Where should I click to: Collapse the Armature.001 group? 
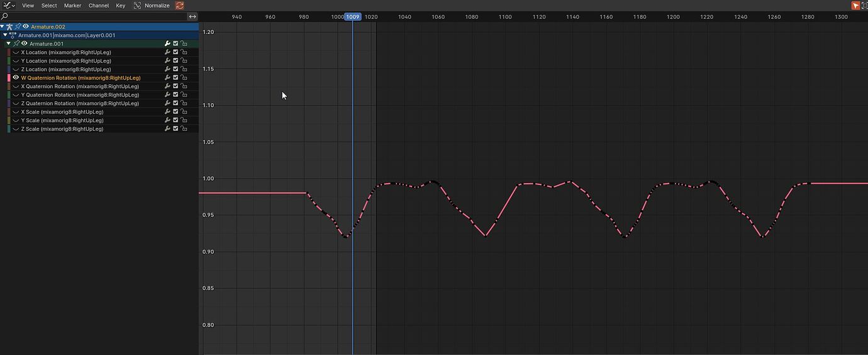point(8,44)
